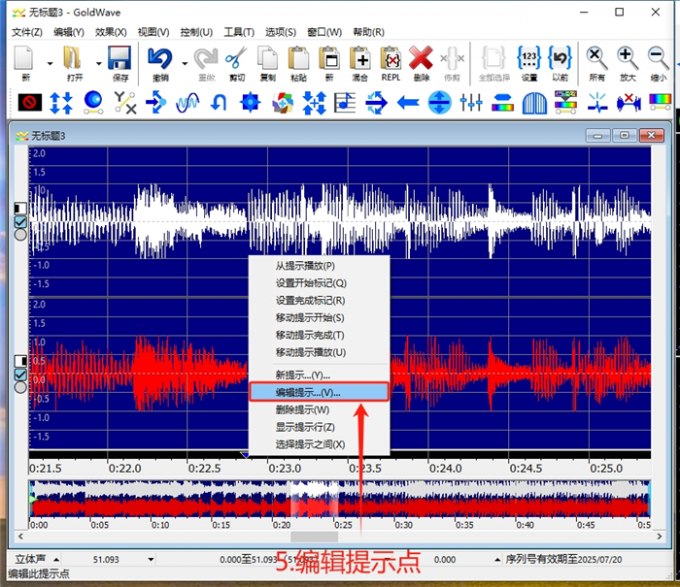Expand the dropdown arrow next to Open (打开)
This screenshot has height=587, width=680.
pos(99,63)
